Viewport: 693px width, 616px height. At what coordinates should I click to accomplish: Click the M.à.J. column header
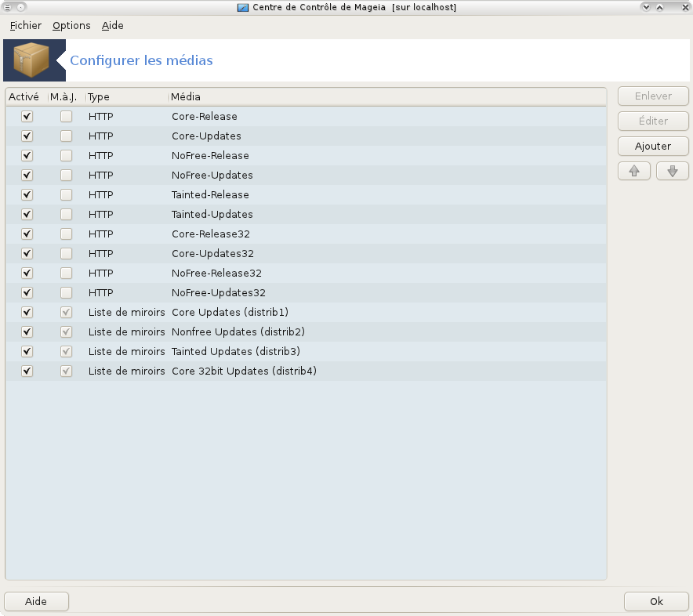point(67,96)
